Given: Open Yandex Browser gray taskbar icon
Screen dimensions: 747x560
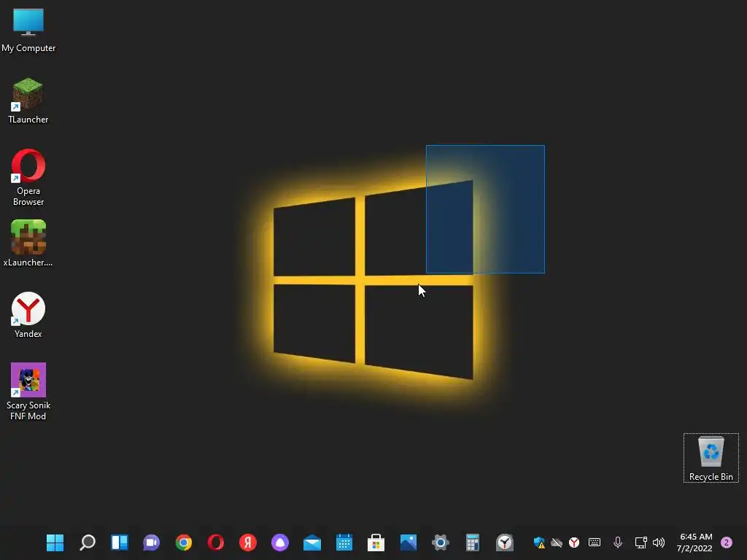Looking at the screenshot, I should pos(505,542).
